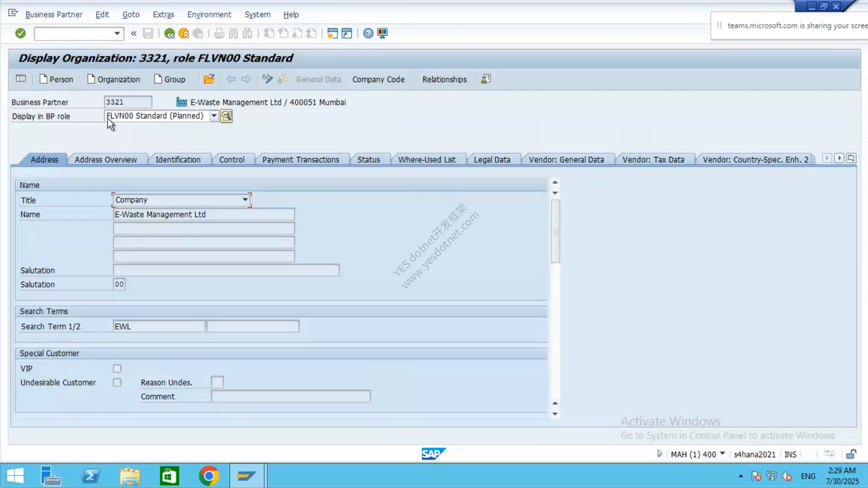Click the Company Code button

tap(378, 80)
